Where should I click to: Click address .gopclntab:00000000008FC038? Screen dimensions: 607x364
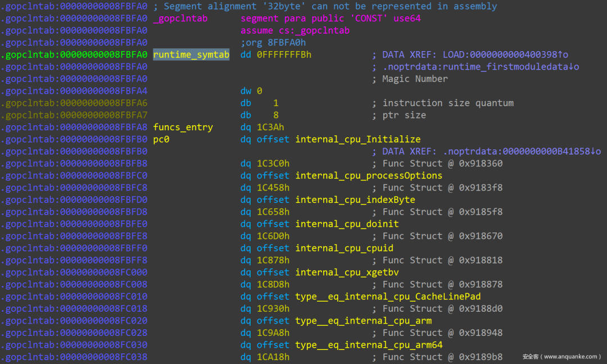[x=74, y=357]
